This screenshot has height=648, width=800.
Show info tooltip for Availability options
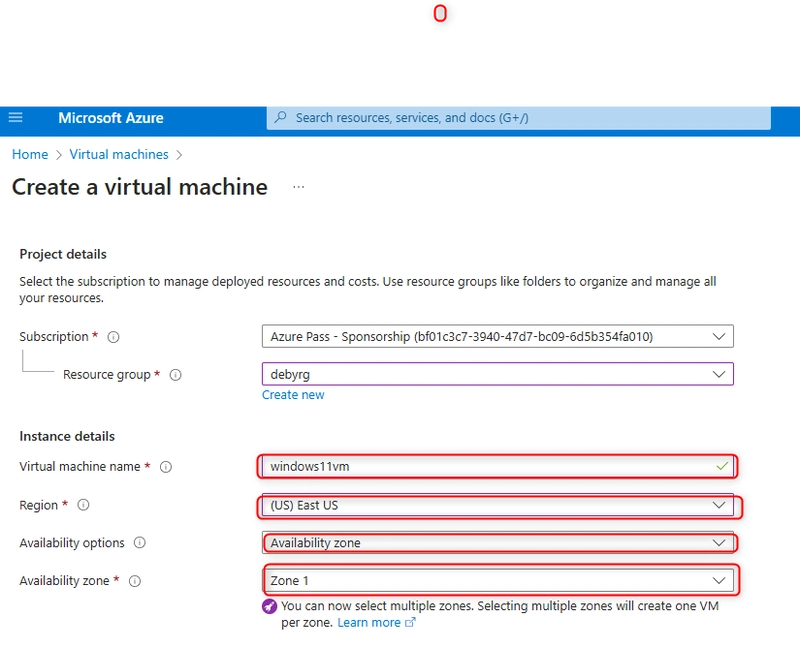pyautogui.click(x=140, y=543)
